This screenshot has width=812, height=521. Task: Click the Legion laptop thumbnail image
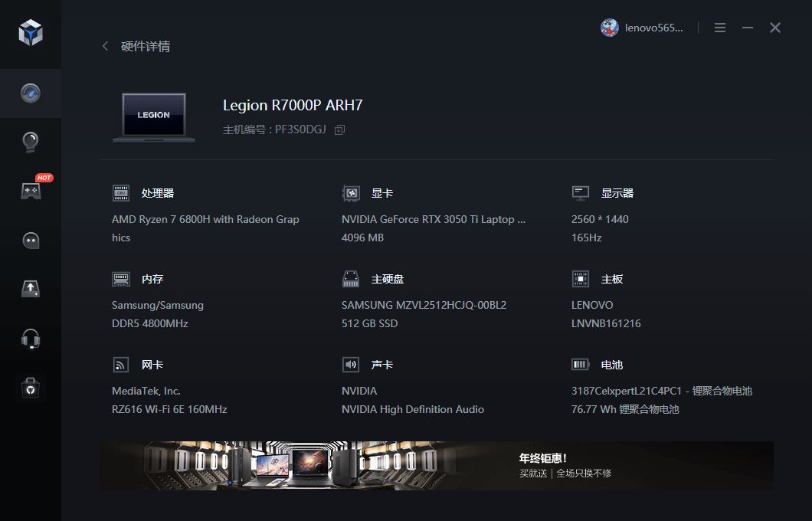tap(154, 117)
